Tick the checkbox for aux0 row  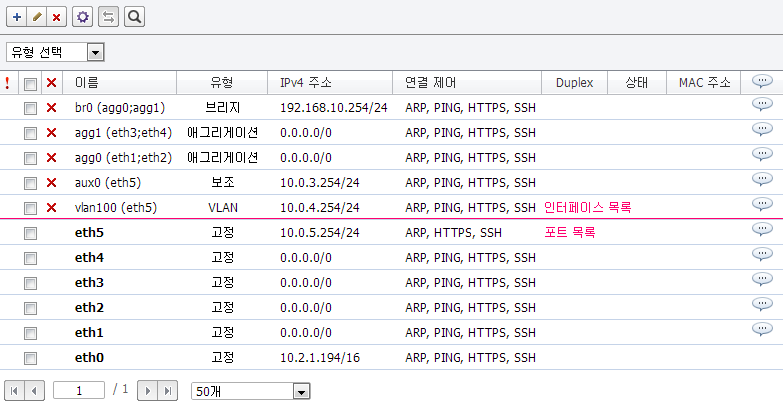coord(31,183)
